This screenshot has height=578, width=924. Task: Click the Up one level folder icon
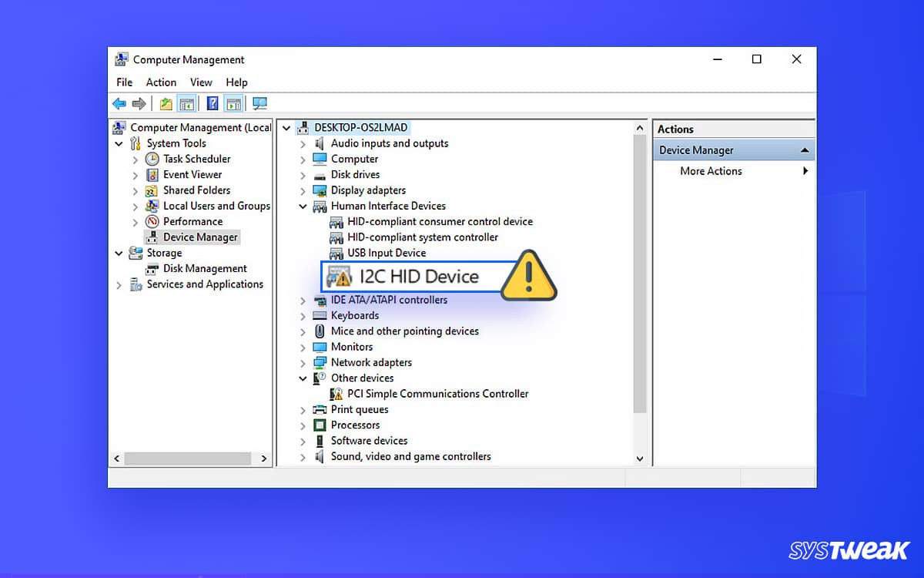[x=166, y=103]
